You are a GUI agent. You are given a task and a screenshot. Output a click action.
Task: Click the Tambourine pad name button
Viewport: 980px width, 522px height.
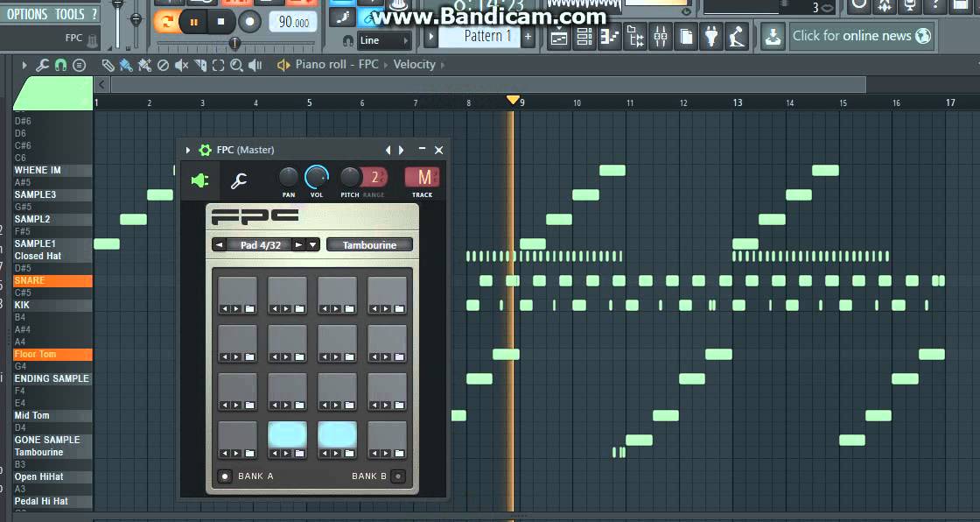(369, 245)
